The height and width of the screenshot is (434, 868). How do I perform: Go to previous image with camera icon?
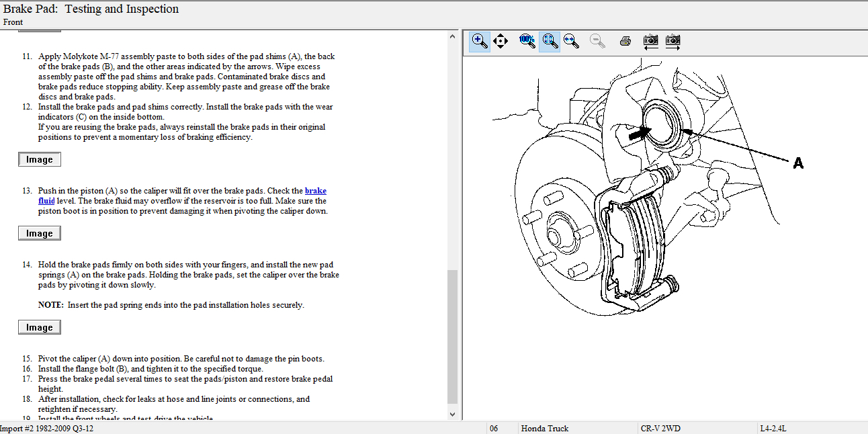(x=650, y=41)
